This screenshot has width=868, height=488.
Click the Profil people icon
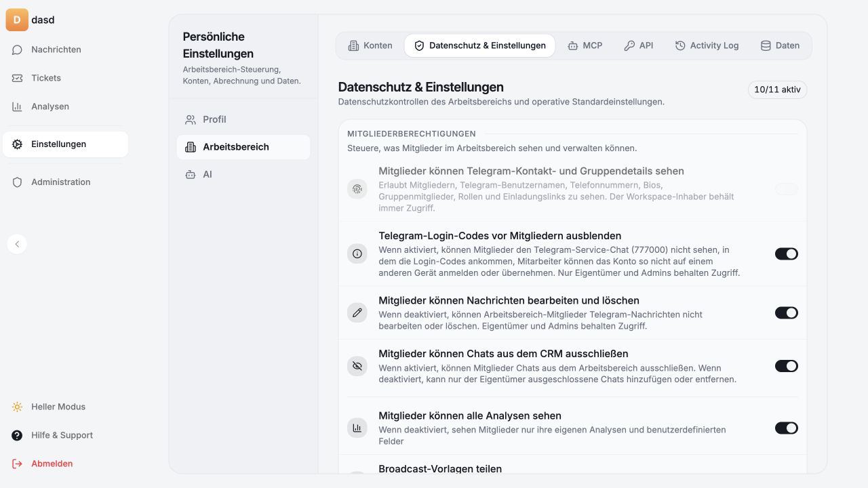click(x=191, y=120)
